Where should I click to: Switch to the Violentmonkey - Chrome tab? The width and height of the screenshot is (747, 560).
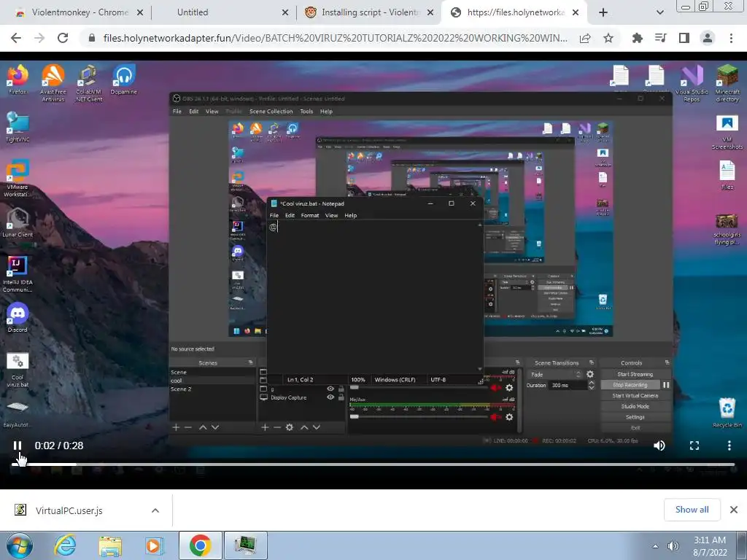coord(80,12)
